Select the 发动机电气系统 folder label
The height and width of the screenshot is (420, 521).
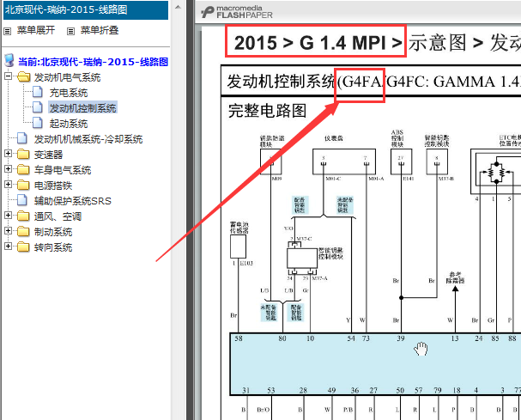tap(67, 77)
